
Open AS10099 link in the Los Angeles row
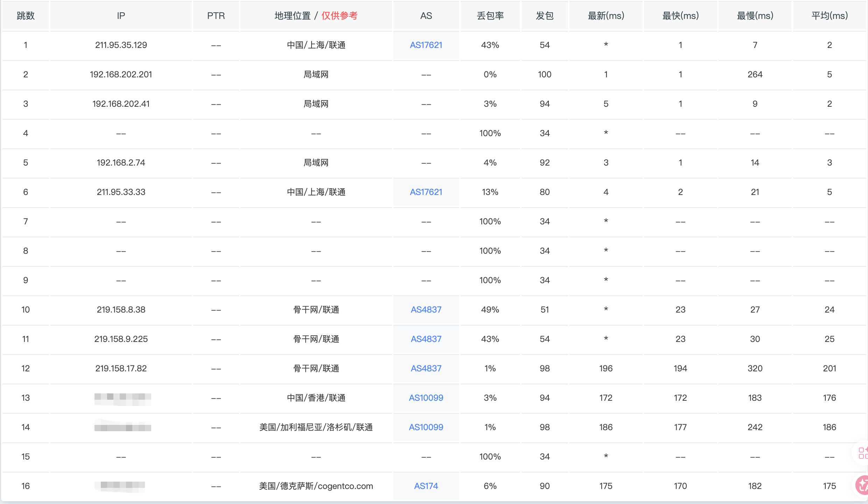(x=426, y=427)
